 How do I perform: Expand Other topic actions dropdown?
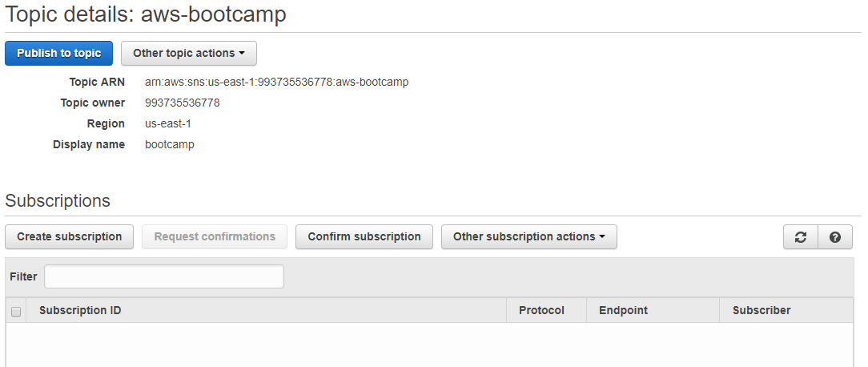point(189,53)
